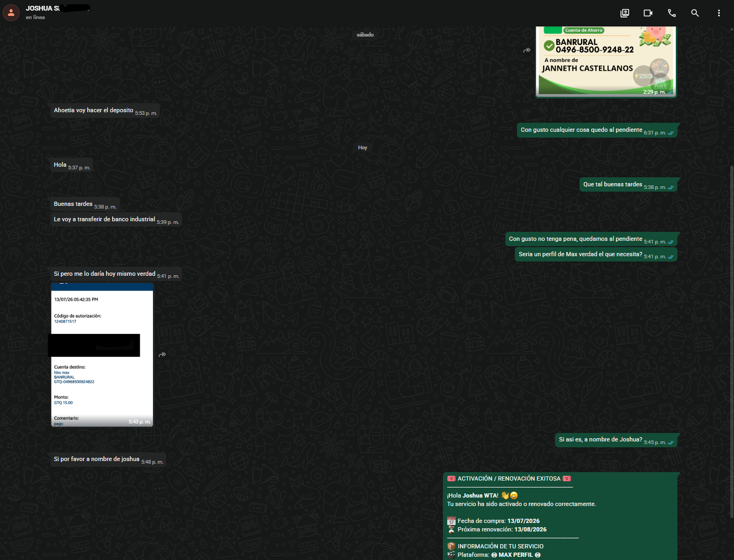Click message 'Si por favor a nombre de joshua'
This screenshot has height=560, width=734.
tap(108, 459)
